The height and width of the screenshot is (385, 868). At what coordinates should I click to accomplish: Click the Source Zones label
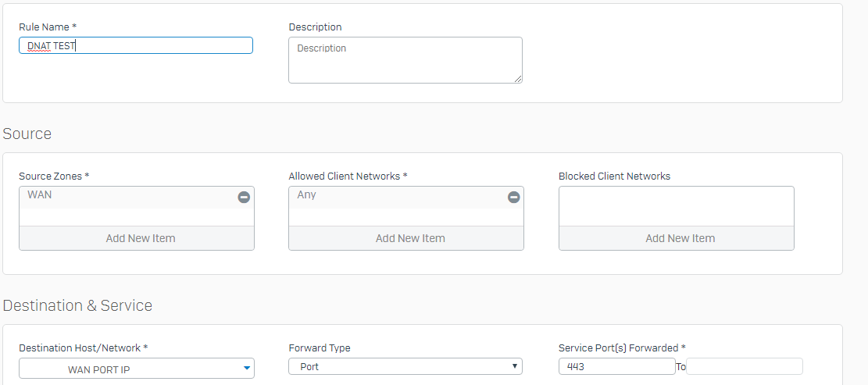pos(54,176)
